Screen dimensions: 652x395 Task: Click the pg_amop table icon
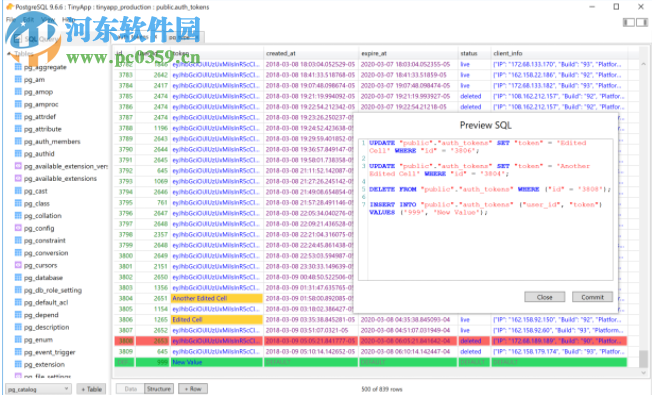pos(18,91)
